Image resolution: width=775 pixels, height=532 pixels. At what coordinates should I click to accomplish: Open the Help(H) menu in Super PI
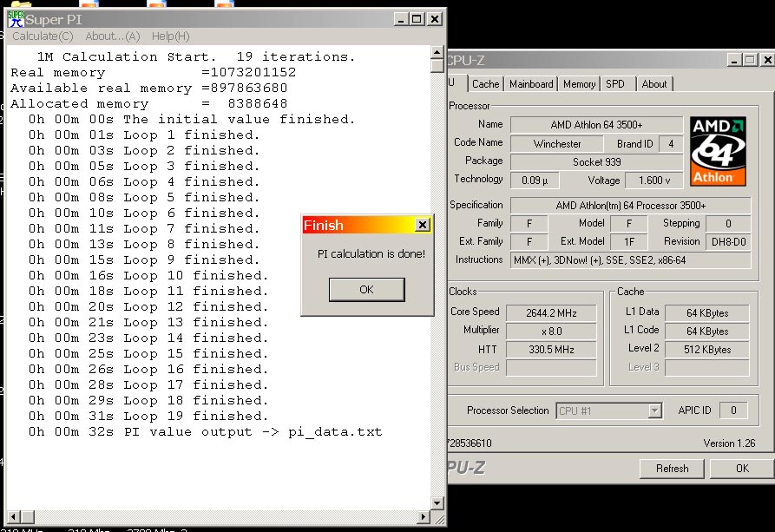click(x=170, y=36)
